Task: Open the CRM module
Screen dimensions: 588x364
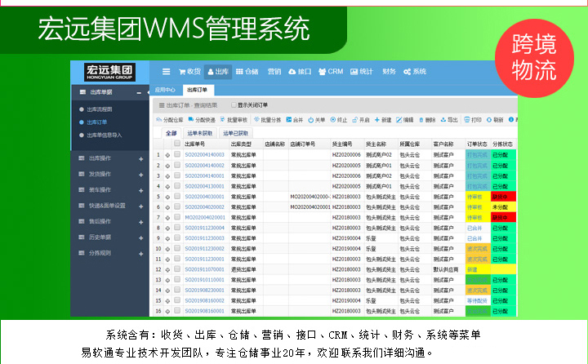Action: click(x=331, y=72)
